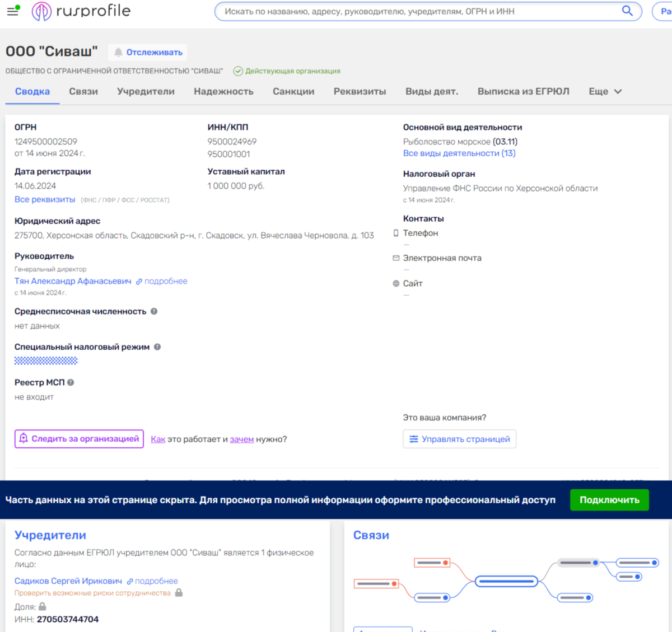The height and width of the screenshot is (632, 672).
Task: Click the Отслеживать button
Action: coord(148,52)
